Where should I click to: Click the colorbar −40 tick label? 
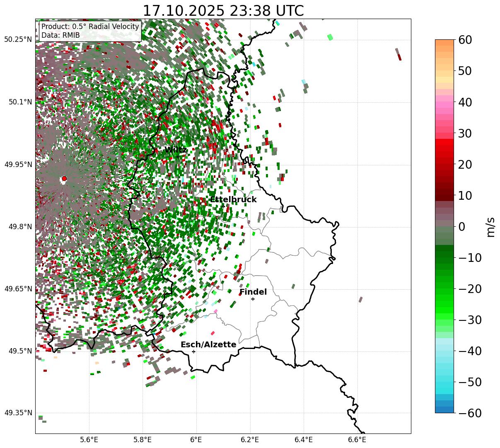470,351
